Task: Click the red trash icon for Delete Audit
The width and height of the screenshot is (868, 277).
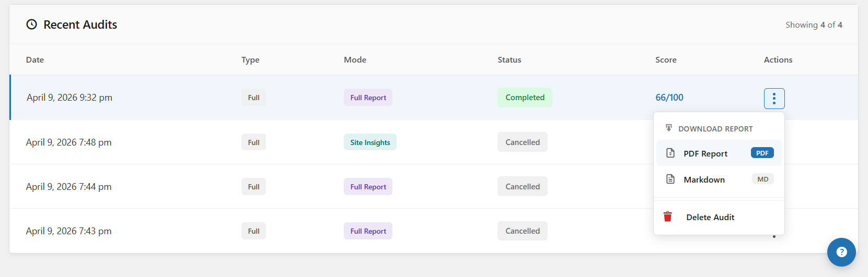Action: click(x=667, y=216)
